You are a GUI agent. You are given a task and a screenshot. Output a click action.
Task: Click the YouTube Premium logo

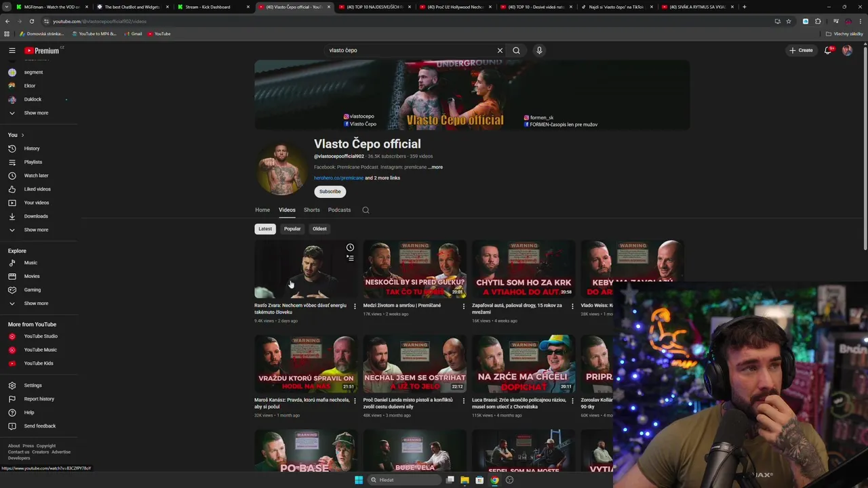click(x=42, y=50)
